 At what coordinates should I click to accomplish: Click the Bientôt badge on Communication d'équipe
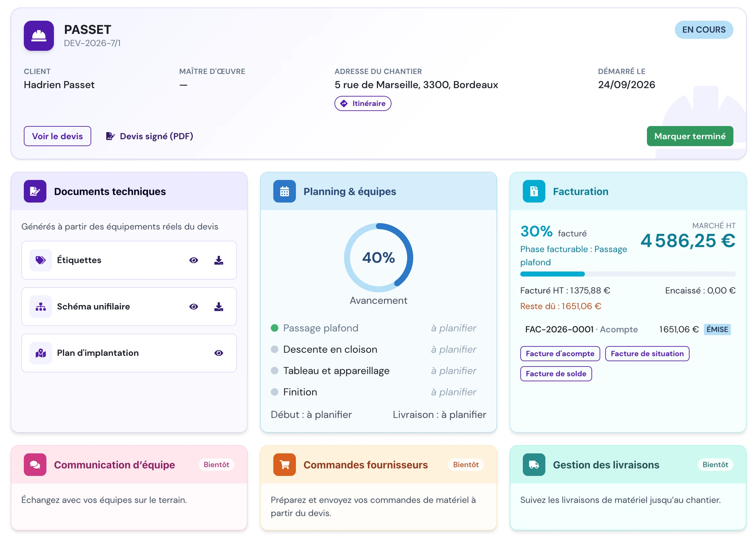click(216, 465)
